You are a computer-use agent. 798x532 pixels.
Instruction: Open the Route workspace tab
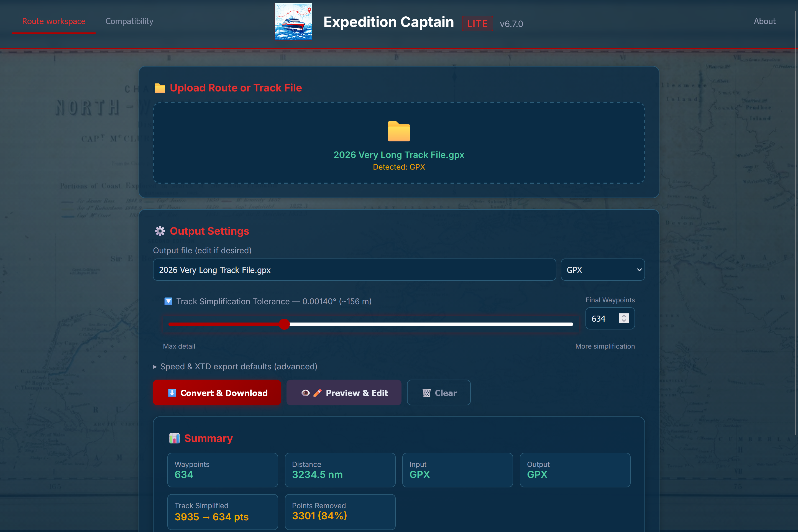pos(53,21)
